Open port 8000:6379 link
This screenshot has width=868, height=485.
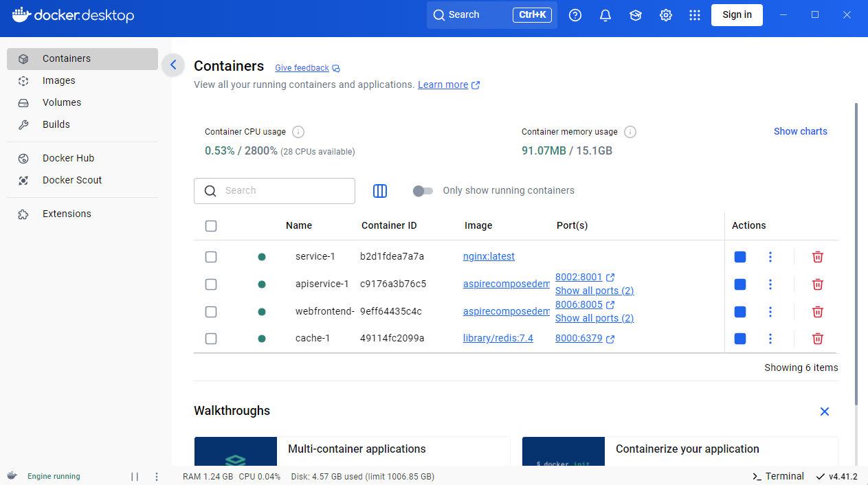(x=585, y=339)
